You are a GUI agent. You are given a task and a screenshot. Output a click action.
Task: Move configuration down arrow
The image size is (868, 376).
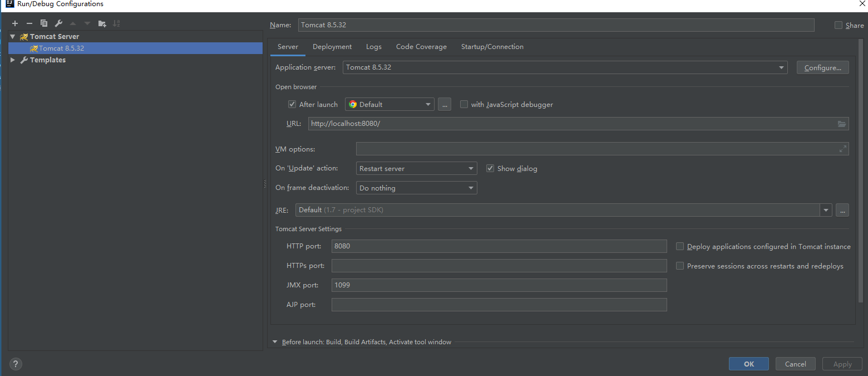click(87, 23)
